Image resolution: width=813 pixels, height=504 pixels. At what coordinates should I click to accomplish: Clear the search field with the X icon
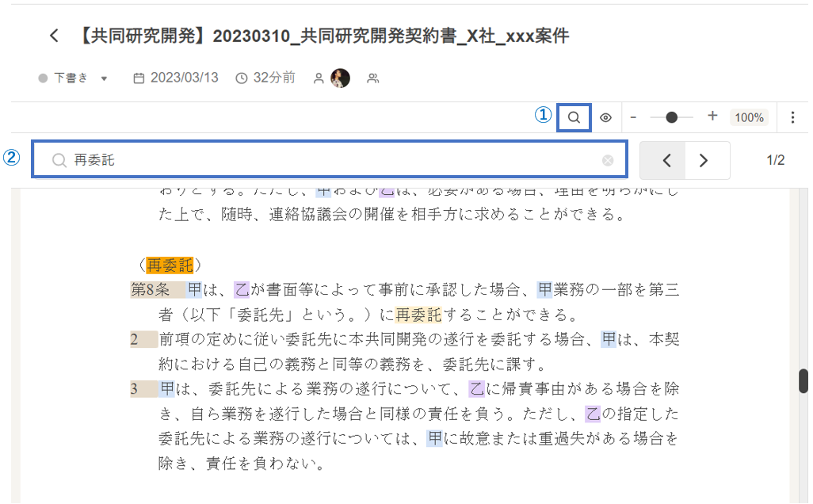[x=608, y=160]
